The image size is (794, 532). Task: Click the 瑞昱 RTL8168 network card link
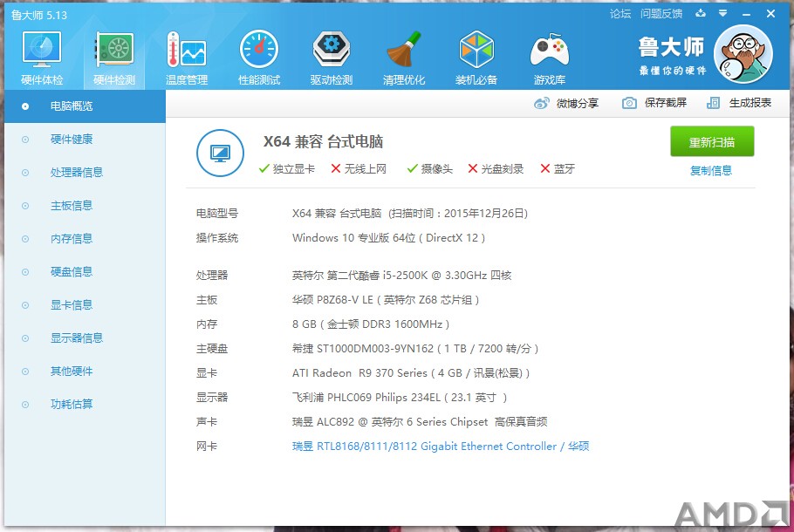[x=441, y=447]
